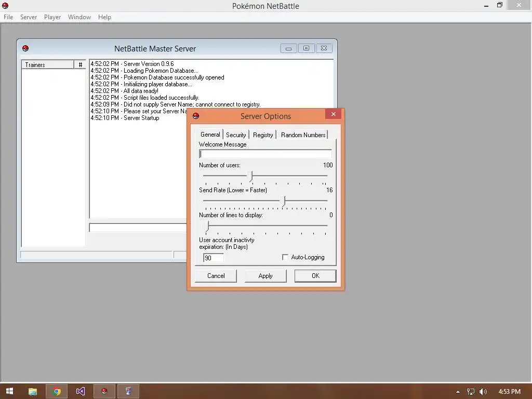The width and height of the screenshot is (532, 399).
Task: Switch to the Registry tab
Action: [263, 135]
